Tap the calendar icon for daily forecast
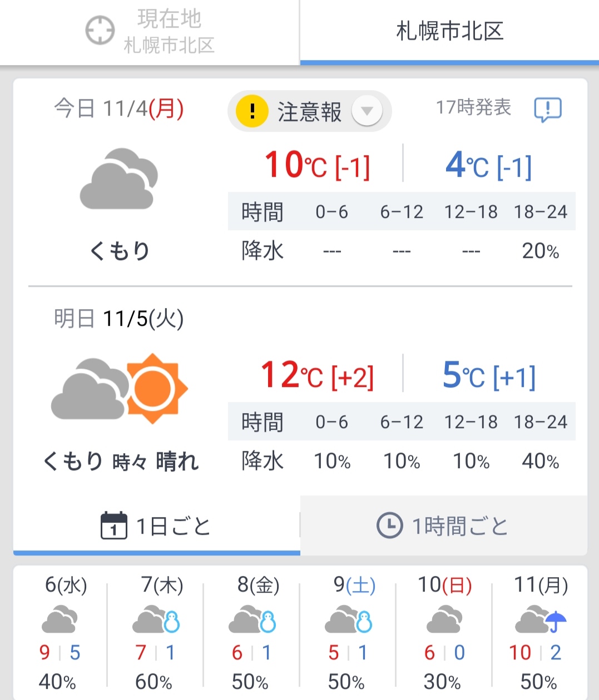The height and width of the screenshot is (700, 599). pyautogui.click(x=114, y=525)
